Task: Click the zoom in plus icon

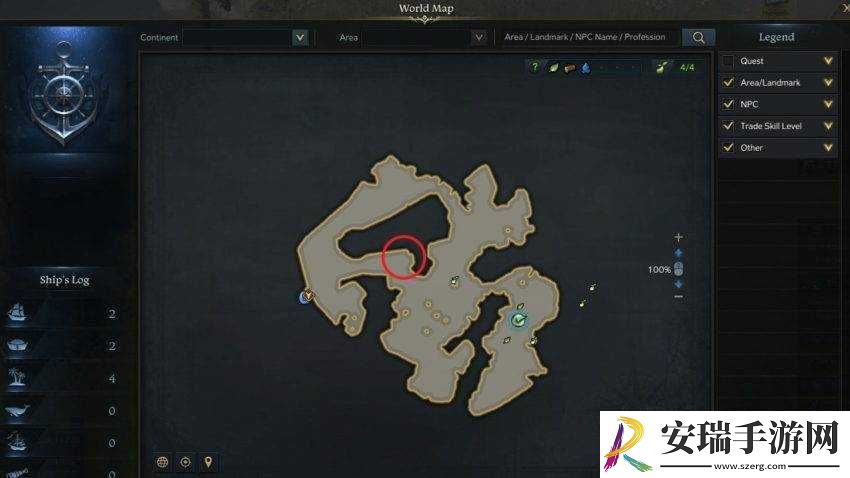Action: (678, 237)
